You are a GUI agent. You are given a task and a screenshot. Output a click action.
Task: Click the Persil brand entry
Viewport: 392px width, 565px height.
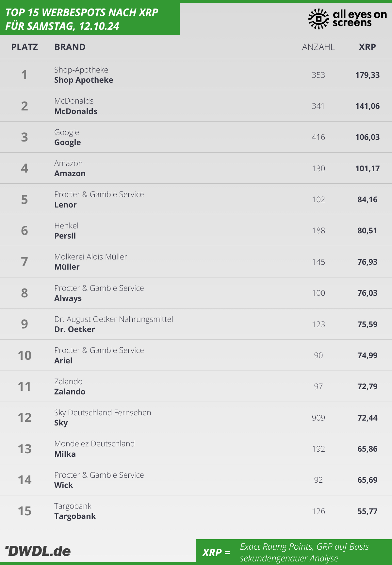click(65, 236)
